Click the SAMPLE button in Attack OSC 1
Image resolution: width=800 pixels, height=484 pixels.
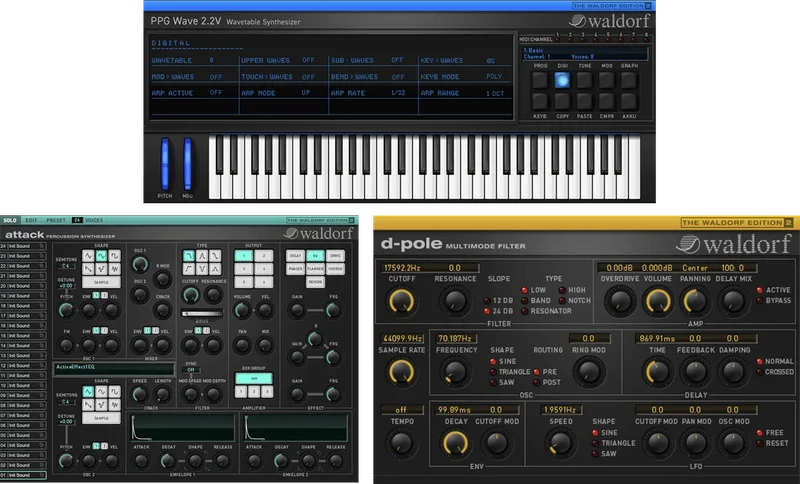click(x=101, y=282)
